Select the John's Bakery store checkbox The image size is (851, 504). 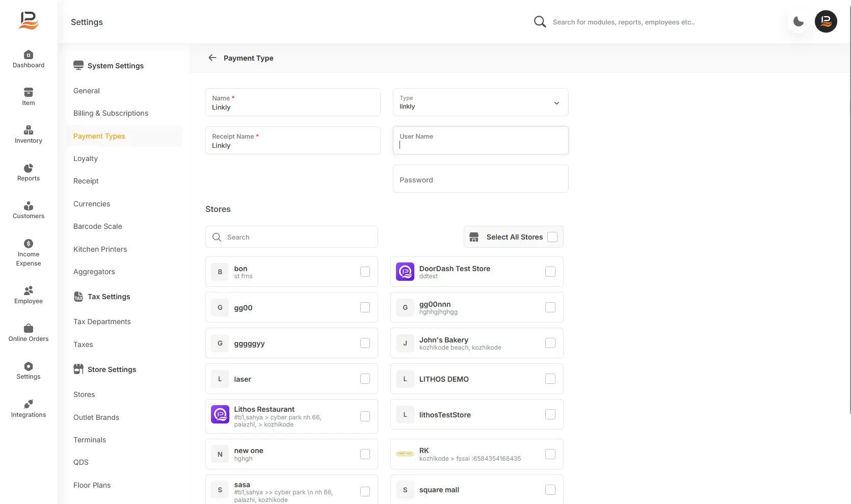click(x=550, y=343)
